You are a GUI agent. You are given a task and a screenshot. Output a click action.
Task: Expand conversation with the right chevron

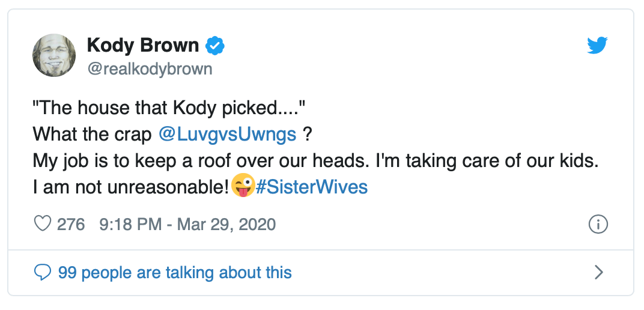pyautogui.click(x=598, y=273)
